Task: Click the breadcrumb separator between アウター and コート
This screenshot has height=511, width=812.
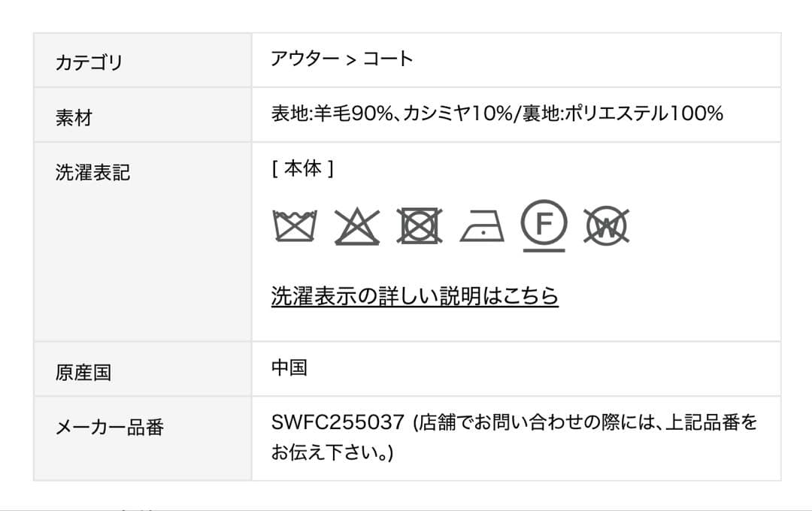Action: tap(351, 59)
